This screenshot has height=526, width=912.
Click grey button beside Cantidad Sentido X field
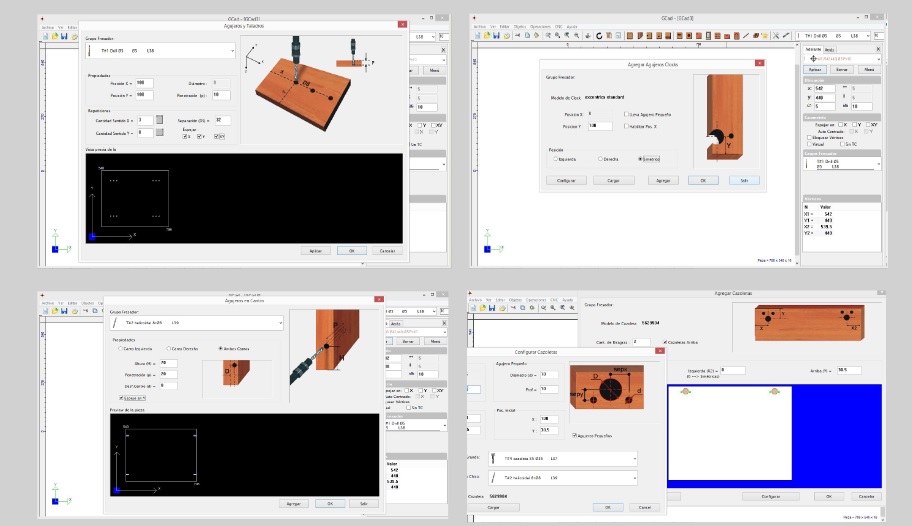coord(159,120)
